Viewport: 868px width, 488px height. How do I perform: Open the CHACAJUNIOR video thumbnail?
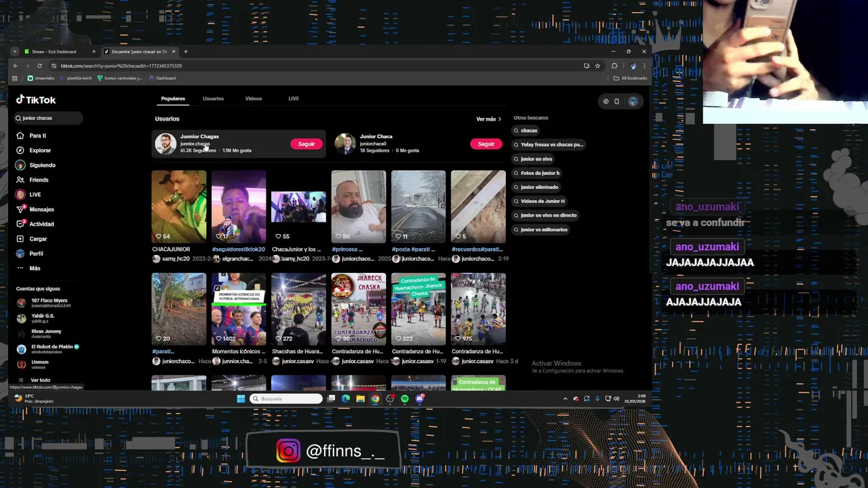[x=179, y=206]
